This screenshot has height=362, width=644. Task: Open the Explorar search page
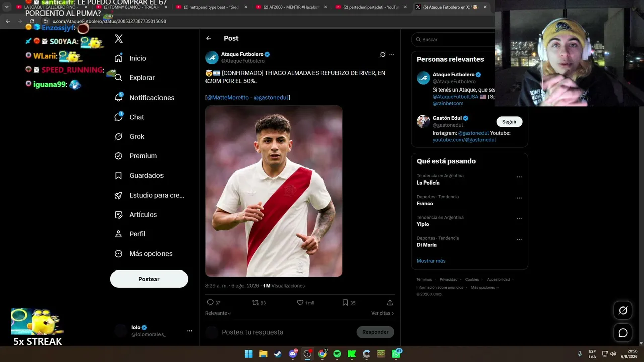coord(134,78)
